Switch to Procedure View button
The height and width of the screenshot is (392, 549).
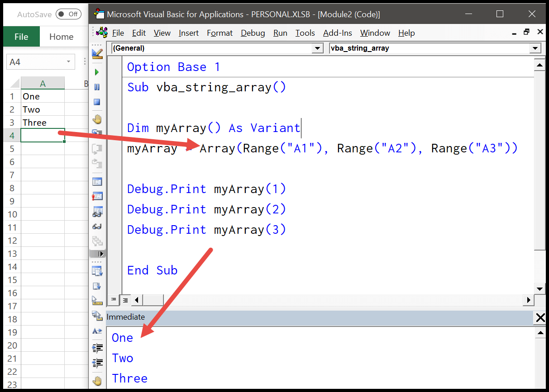114,299
